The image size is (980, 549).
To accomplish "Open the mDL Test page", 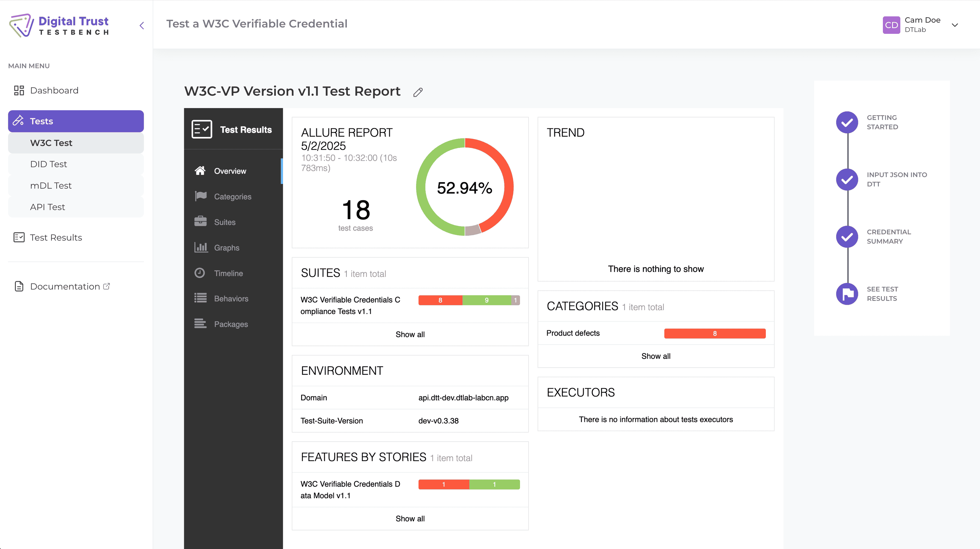I will (x=50, y=185).
